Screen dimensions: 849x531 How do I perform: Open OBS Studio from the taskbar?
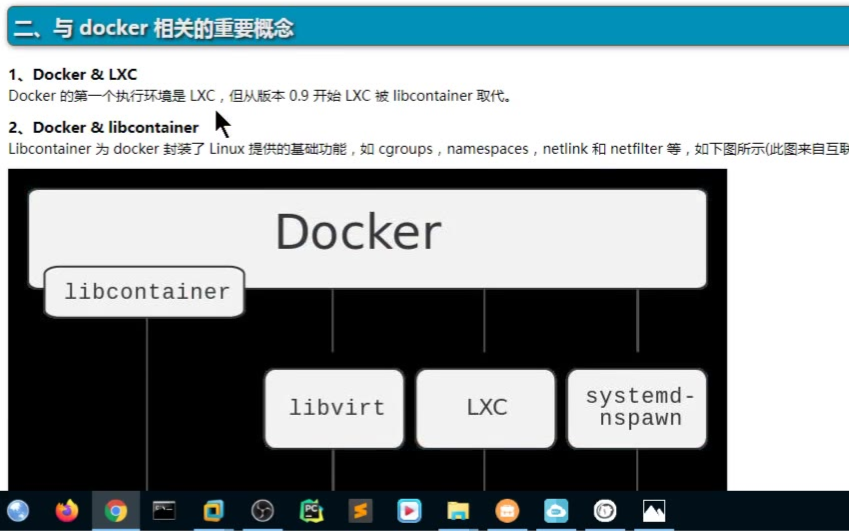263,510
